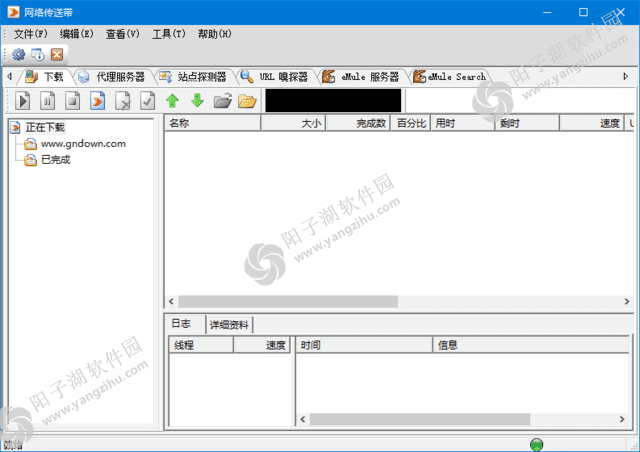Switch to the 站点探测器 tab
The width and height of the screenshot is (640, 452).
pos(194,77)
